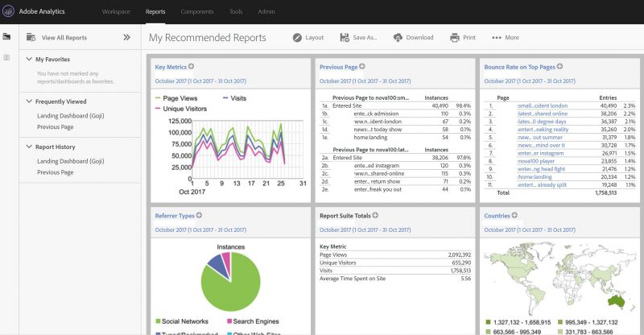The width and height of the screenshot is (644, 335).
Task: Open the news:...mind over it page link
Action: [541, 145]
